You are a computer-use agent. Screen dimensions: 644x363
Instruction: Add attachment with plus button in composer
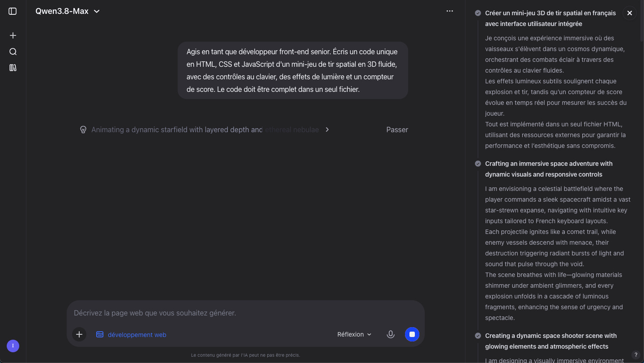(79, 334)
